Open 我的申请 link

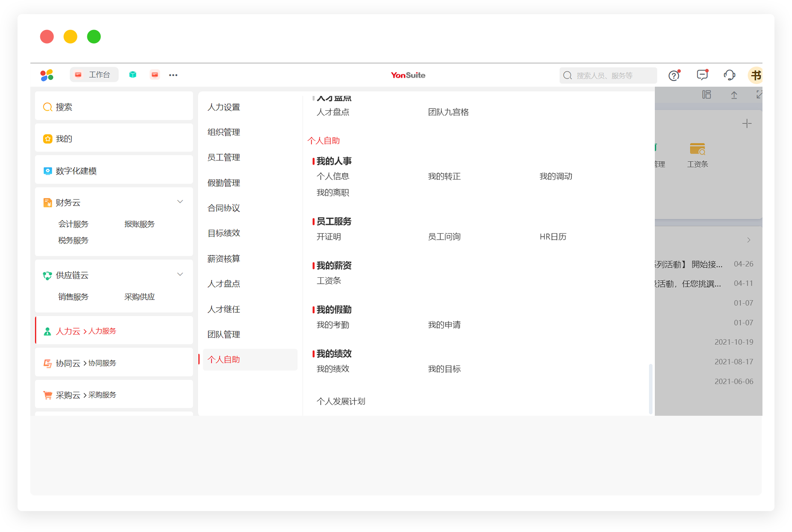[444, 325]
